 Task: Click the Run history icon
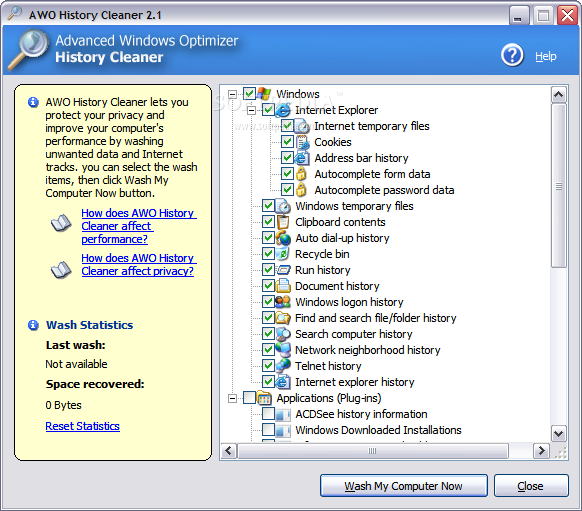point(283,270)
